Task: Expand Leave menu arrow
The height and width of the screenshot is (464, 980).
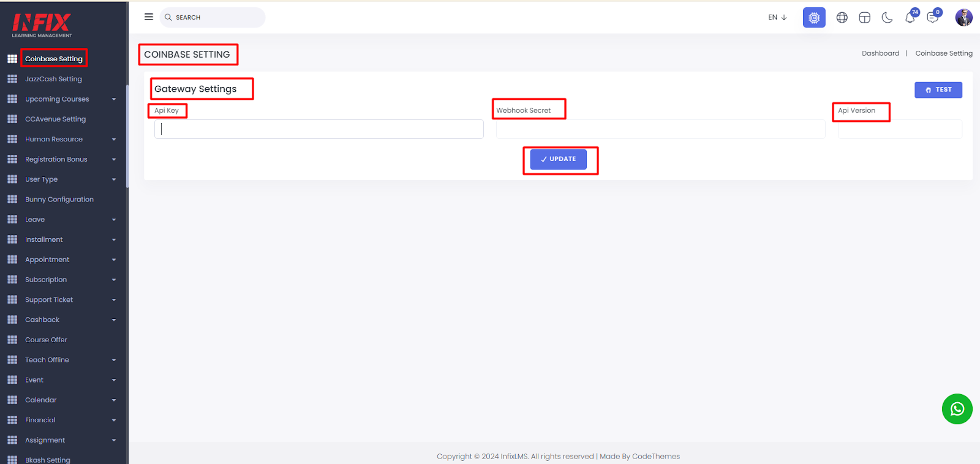Action: (114, 220)
